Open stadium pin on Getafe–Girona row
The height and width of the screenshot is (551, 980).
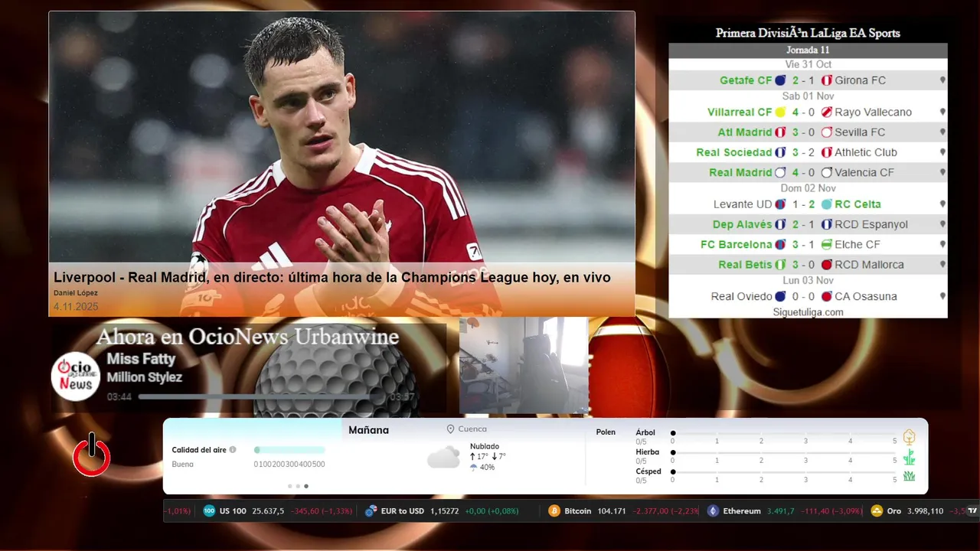[x=942, y=80]
